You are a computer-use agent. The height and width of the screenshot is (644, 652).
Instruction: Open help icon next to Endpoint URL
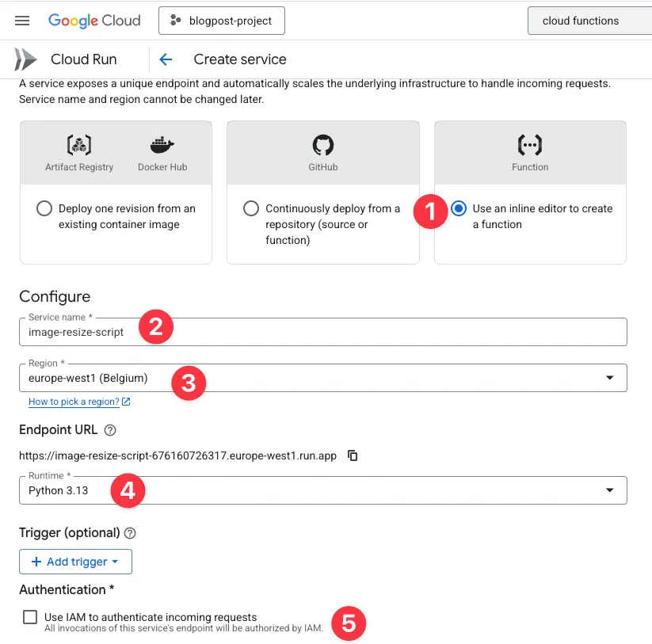click(110, 430)
